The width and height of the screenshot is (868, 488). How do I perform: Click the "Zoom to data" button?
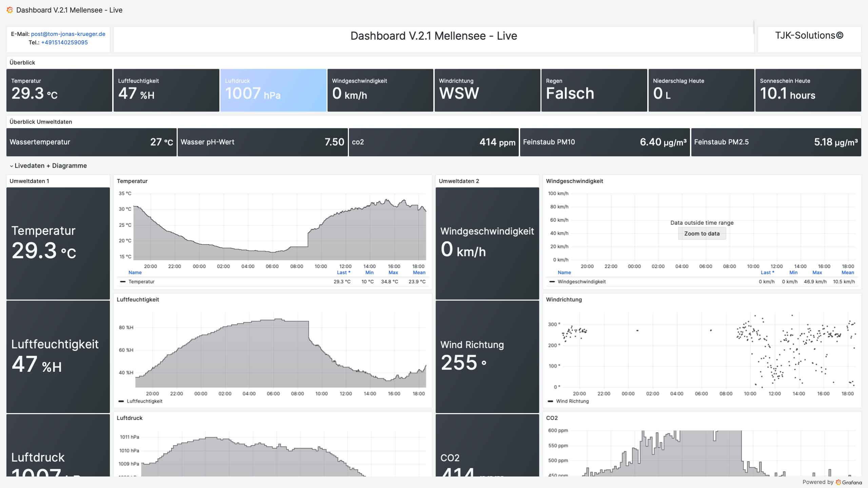point(702,233)
